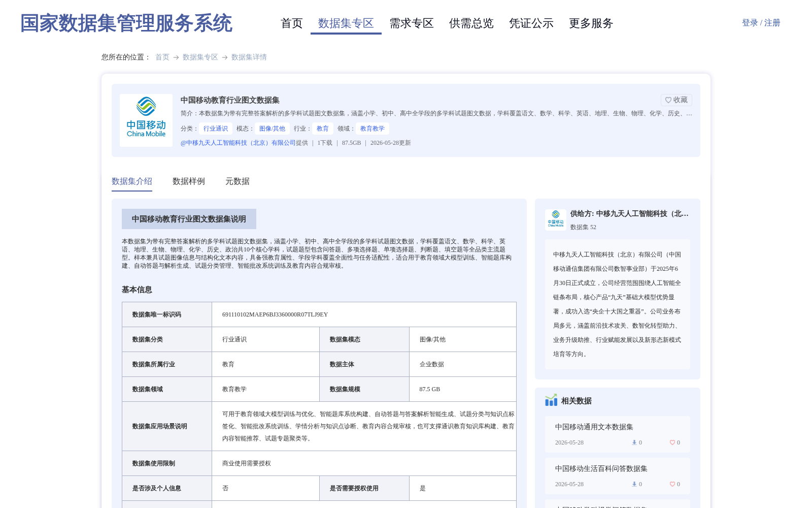The image size is (812, 508).
Task: Click download icon on 中国移动通用文本数据集 card
Action: pyautogui.click(x=634, y=442)
